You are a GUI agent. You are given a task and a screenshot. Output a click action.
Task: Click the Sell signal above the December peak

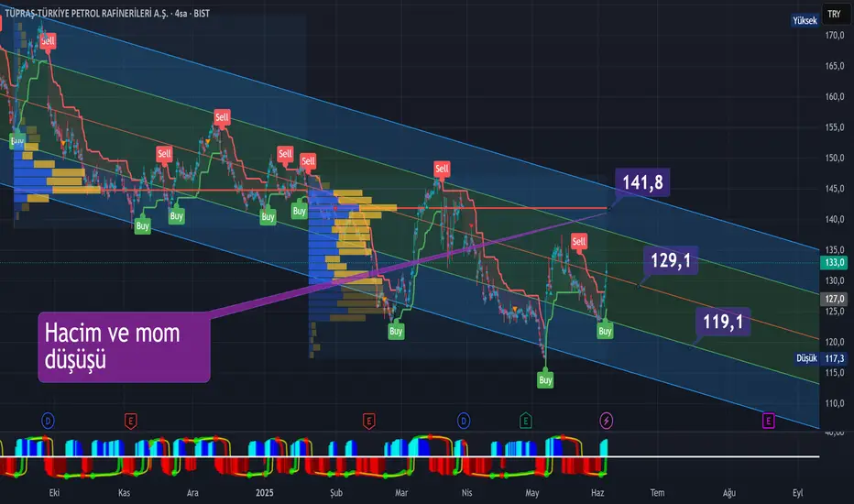222,117
